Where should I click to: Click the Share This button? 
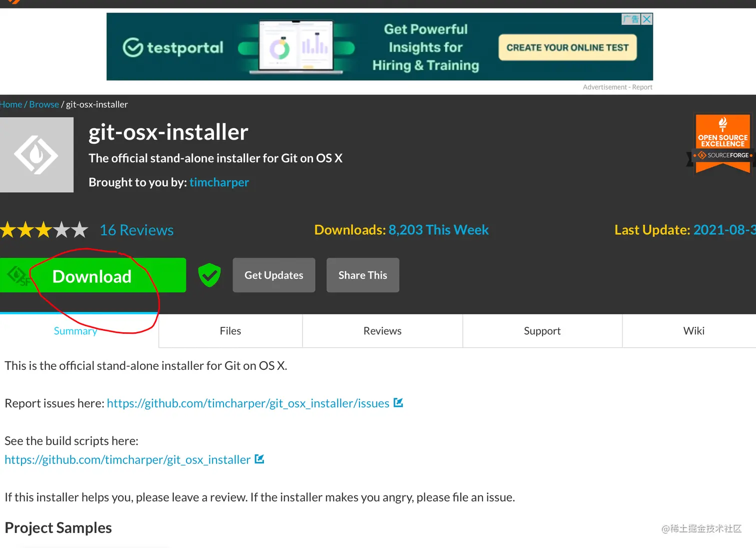363,275
